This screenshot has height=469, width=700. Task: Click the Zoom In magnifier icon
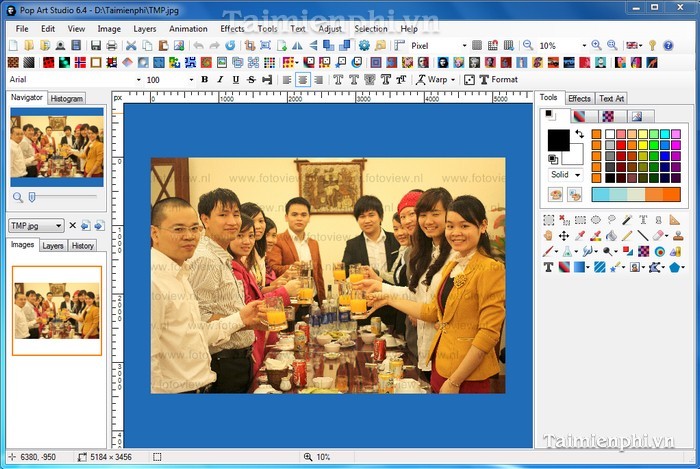pos(597,46)
